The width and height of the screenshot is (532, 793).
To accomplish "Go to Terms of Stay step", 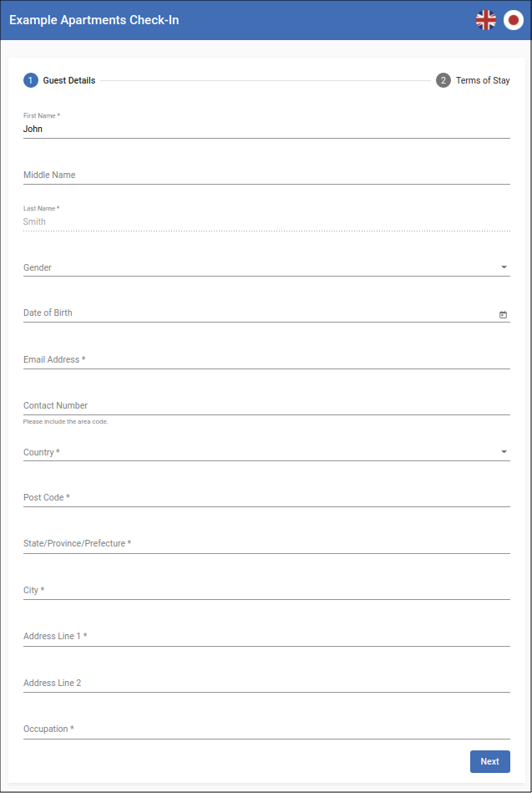I will (x=483, y=80).
